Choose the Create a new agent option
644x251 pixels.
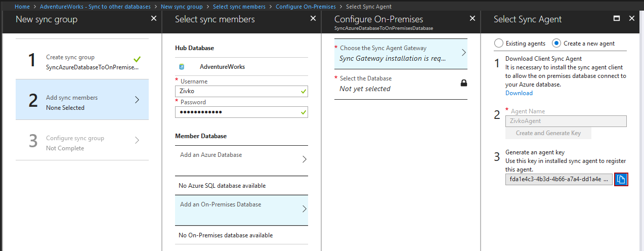[x=556, y=44]
